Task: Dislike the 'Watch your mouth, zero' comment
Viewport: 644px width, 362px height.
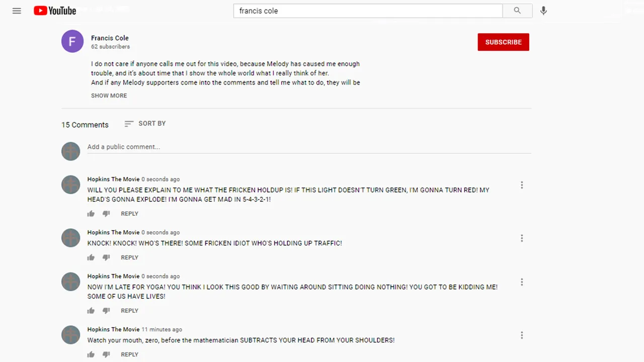Action: pos(106,354)
